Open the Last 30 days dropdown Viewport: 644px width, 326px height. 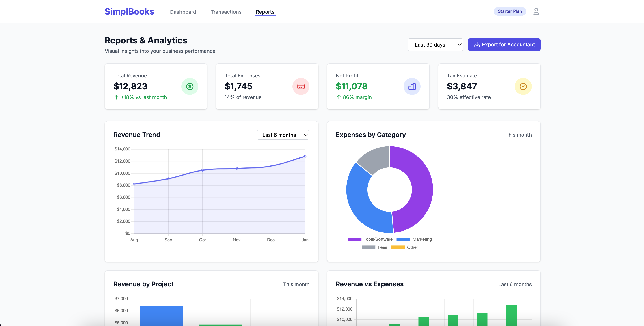(x=435, y=45)
